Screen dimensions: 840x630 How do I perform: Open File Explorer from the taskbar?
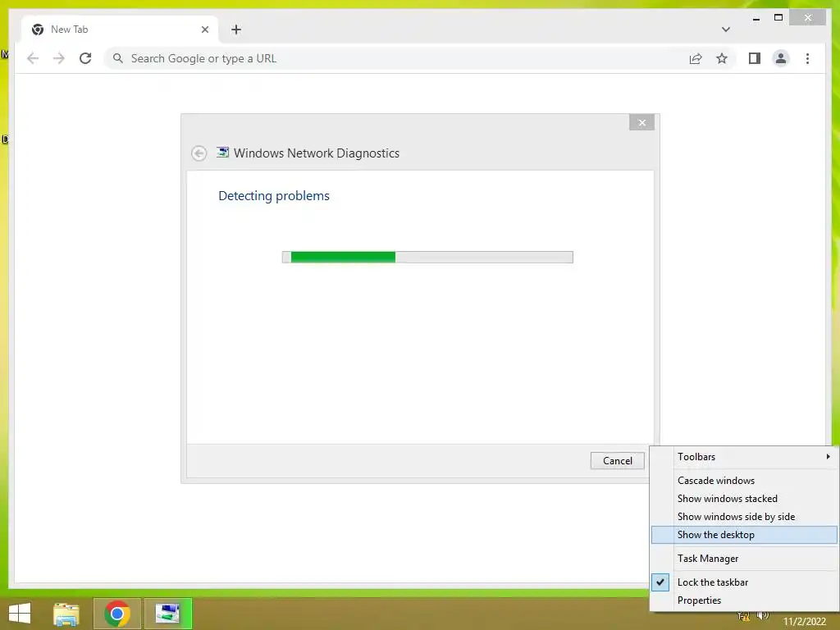click(66, 614)
